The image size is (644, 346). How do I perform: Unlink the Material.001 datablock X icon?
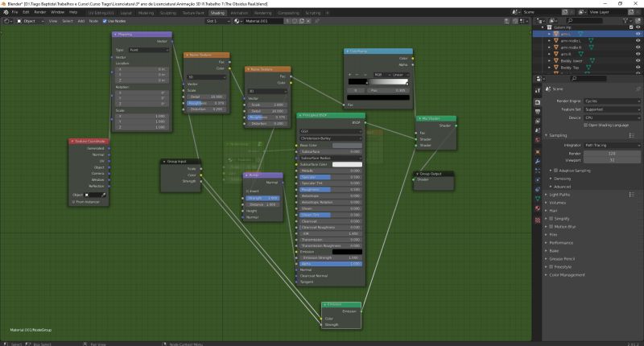pyautogui.click(x=308, y=21)
